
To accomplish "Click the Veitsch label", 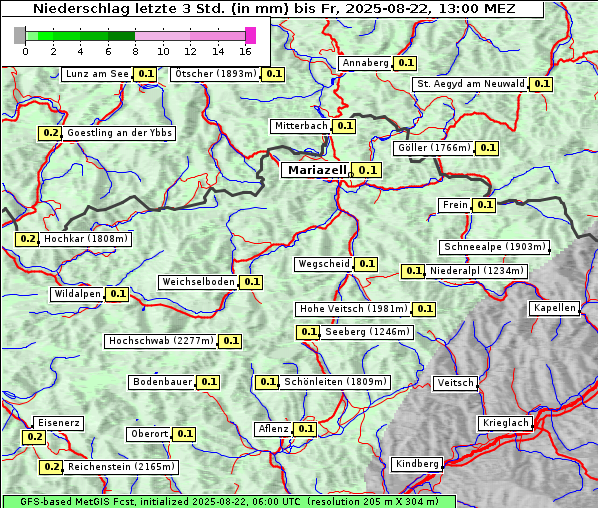I will coord(455,383).
